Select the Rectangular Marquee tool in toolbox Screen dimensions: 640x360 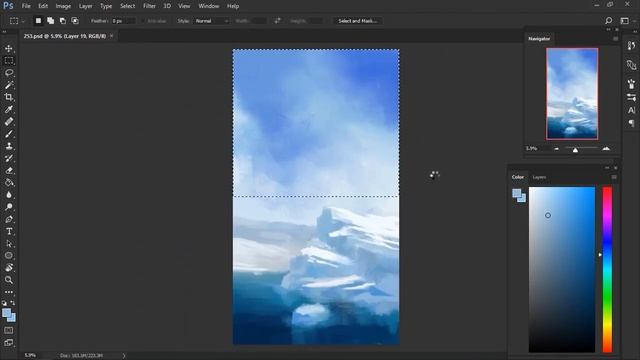click(x=9, y=61)
